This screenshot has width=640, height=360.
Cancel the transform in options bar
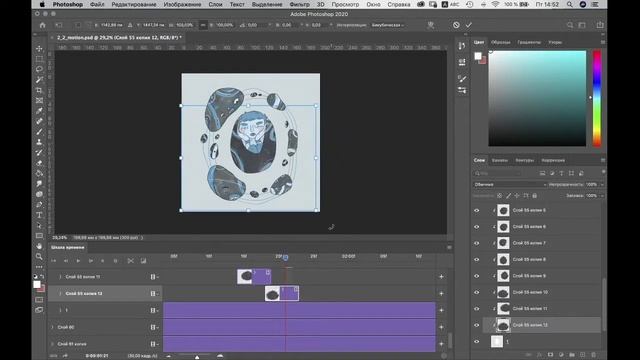pos(456,25)
